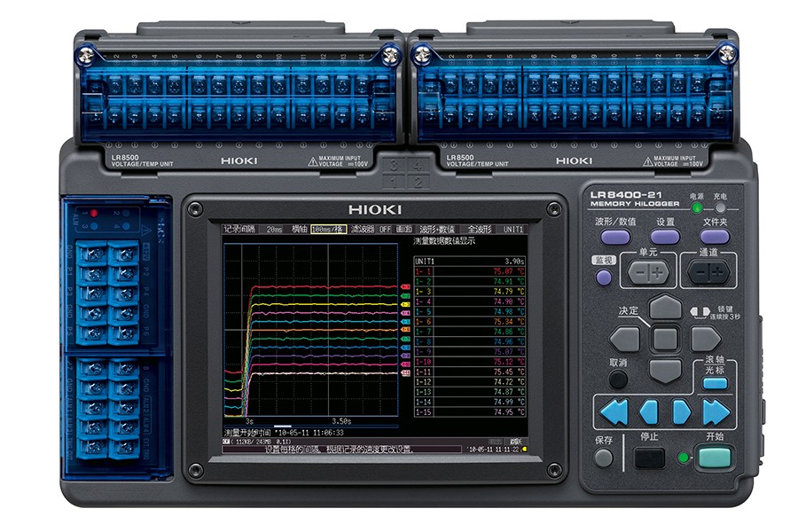Select channel row 1-15 reading 74.95 °C

[470, 411]
